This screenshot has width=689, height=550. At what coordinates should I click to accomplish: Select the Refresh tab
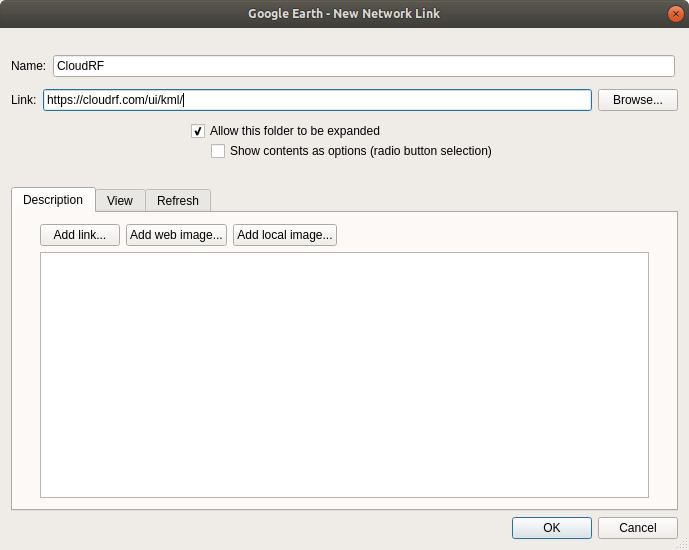(x=178, y=201)
